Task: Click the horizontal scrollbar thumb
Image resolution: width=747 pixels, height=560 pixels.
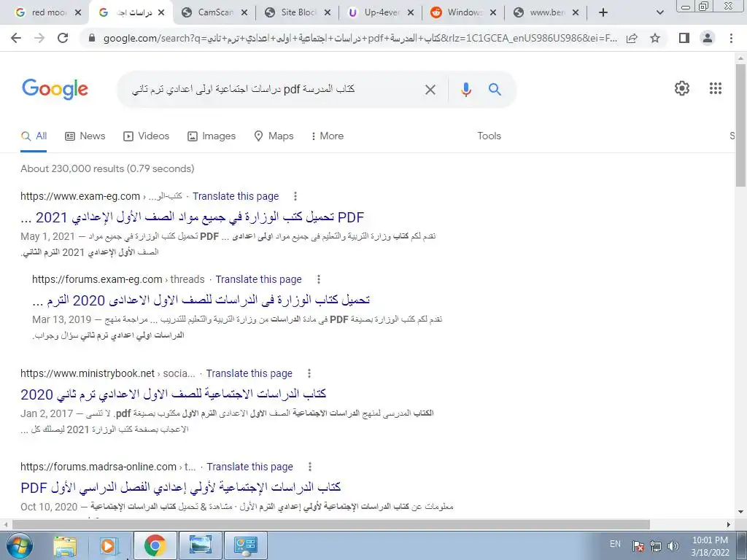Action: [331, 524]
